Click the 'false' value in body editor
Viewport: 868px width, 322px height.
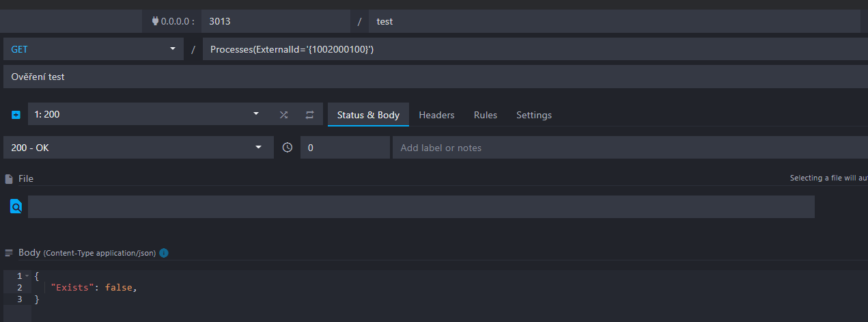pos(119,288)
